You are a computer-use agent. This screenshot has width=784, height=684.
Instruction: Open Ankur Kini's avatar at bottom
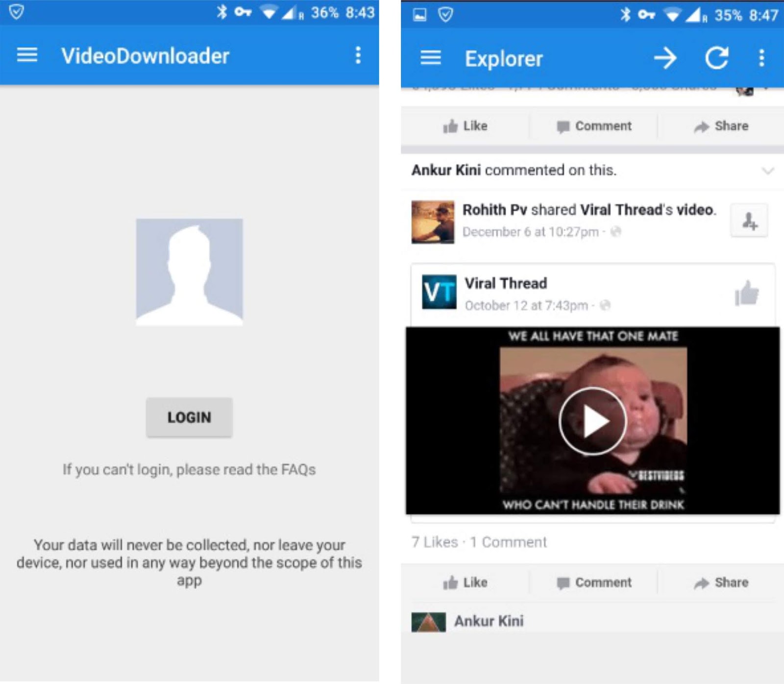(429, 622)
